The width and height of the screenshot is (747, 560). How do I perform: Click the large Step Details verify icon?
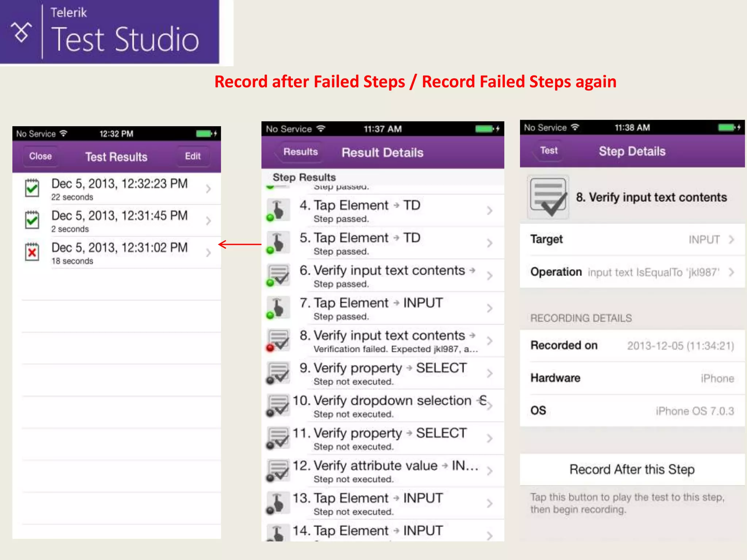click(548, 197)
